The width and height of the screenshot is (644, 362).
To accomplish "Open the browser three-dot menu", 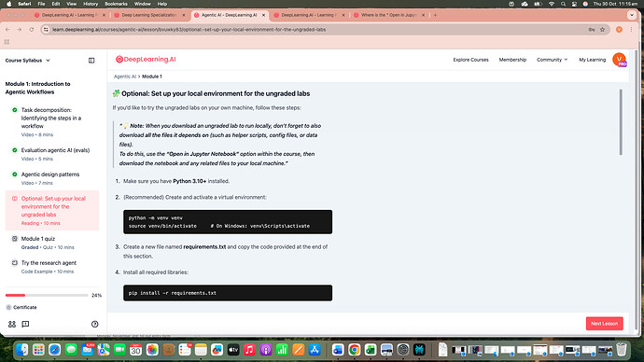I will click(x=631, y=30).
